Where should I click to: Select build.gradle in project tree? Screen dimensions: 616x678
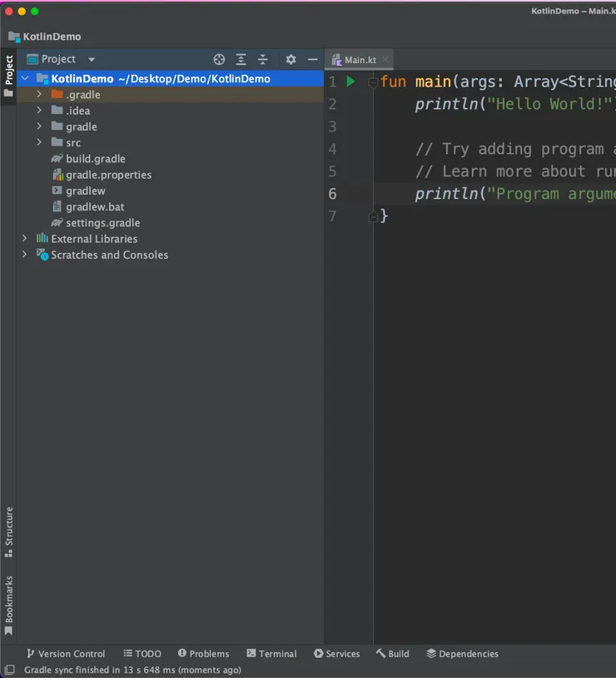click(x=96, y=159)
